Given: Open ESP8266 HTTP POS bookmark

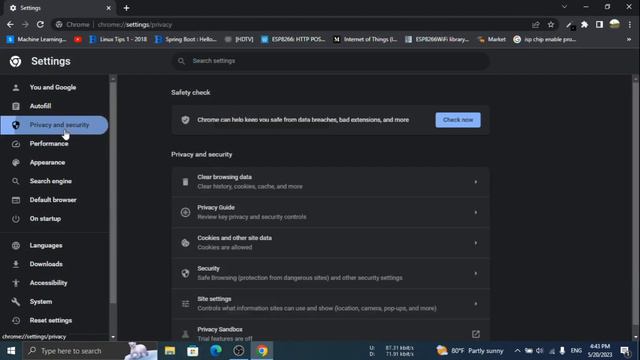Looking at the screenshot, I should click(293, 39).
